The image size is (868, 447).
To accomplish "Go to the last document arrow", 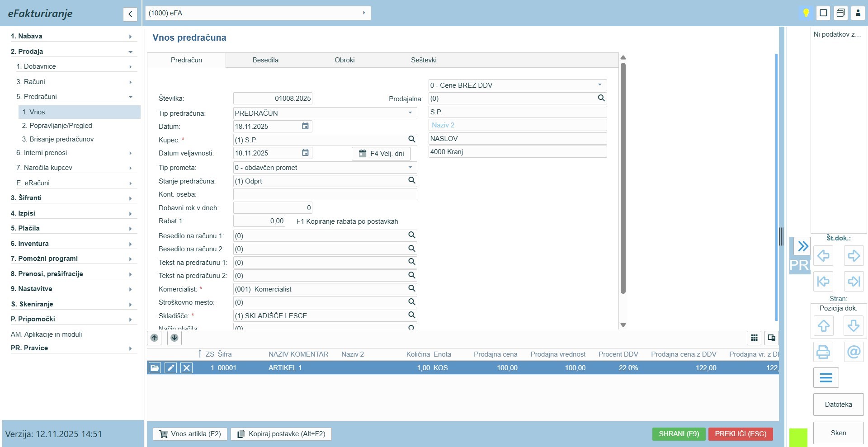I will (854, 281).
